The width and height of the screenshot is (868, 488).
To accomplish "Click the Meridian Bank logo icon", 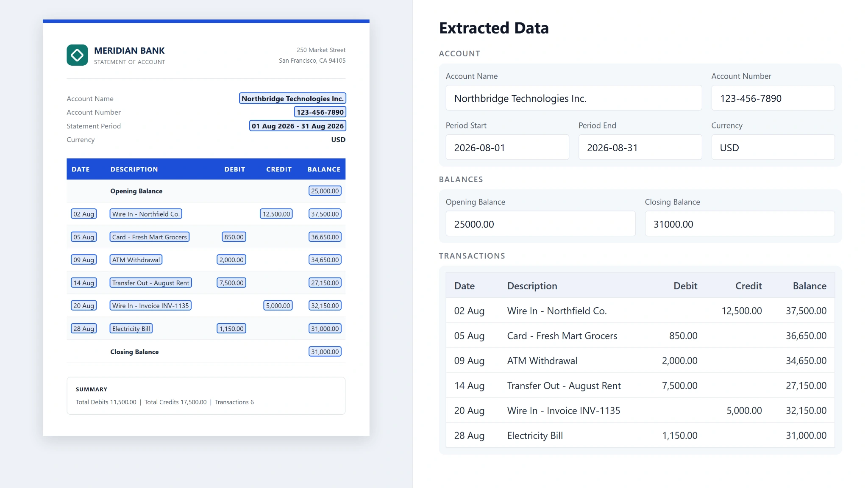I will [77, 55].
